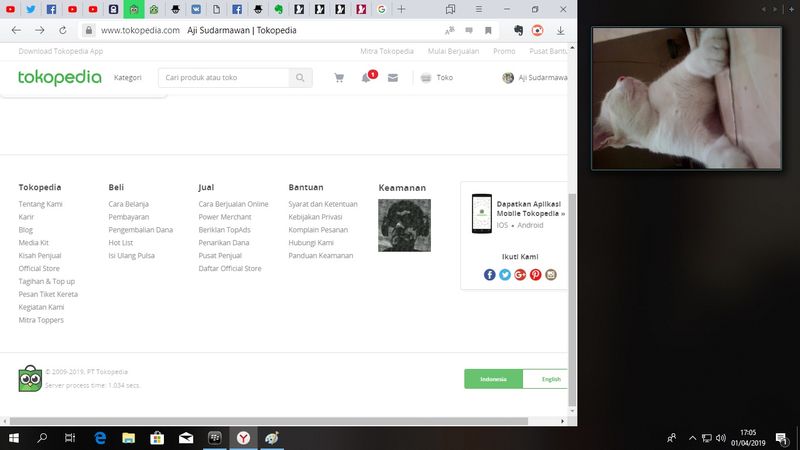Open Mitra Tokopedia link
This screenshot has width=800, height=450.
(x=387, y=51)
